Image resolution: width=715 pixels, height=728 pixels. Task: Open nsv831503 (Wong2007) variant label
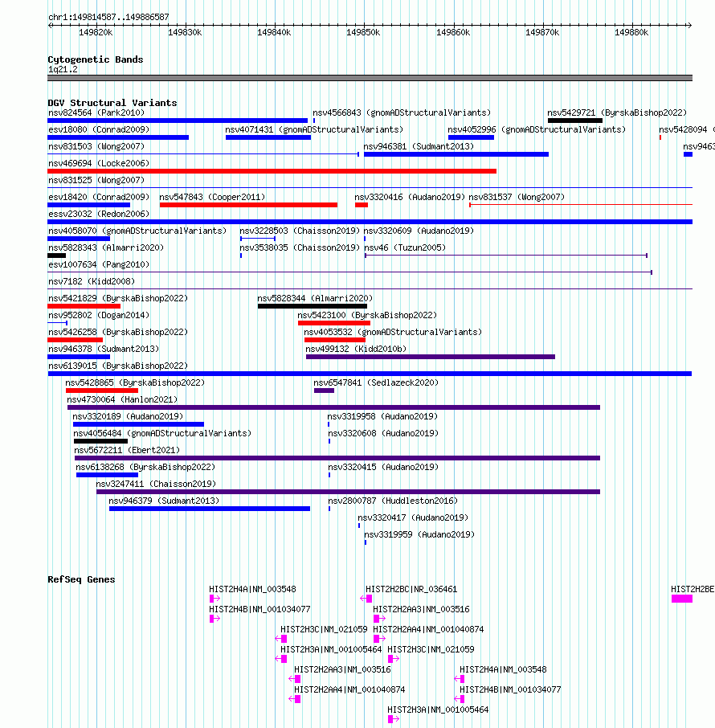(96, 146)
